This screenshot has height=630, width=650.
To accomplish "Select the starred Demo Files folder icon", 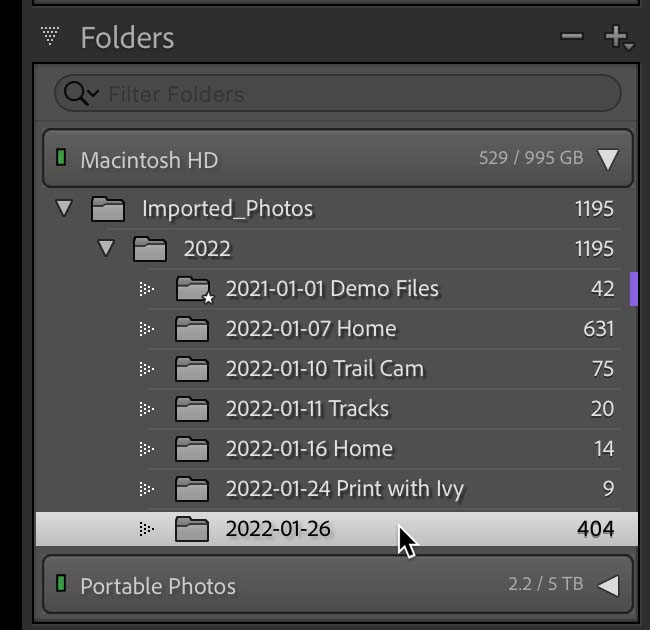I will pos(192,289).
